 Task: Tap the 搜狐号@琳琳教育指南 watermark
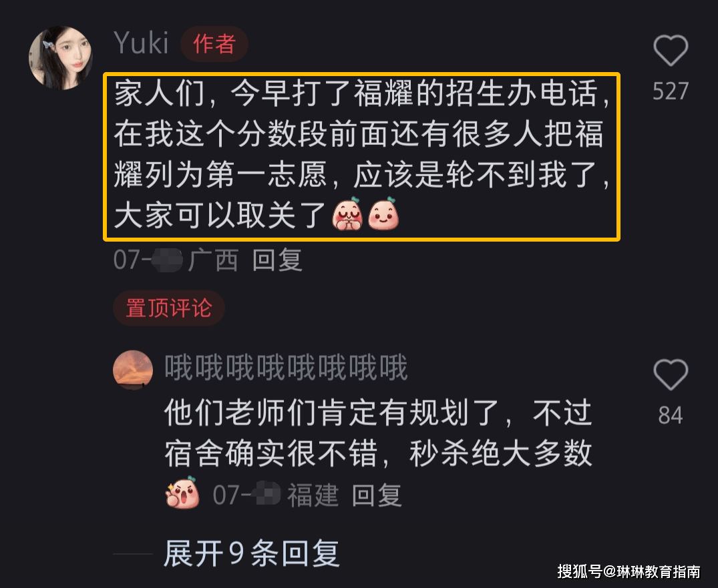[x=629, y=571]
